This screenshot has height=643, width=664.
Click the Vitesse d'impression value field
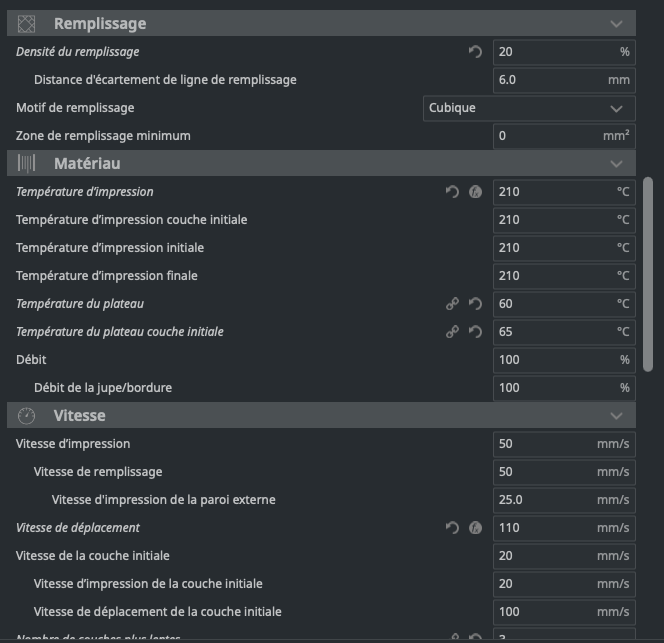click(553, 444)
